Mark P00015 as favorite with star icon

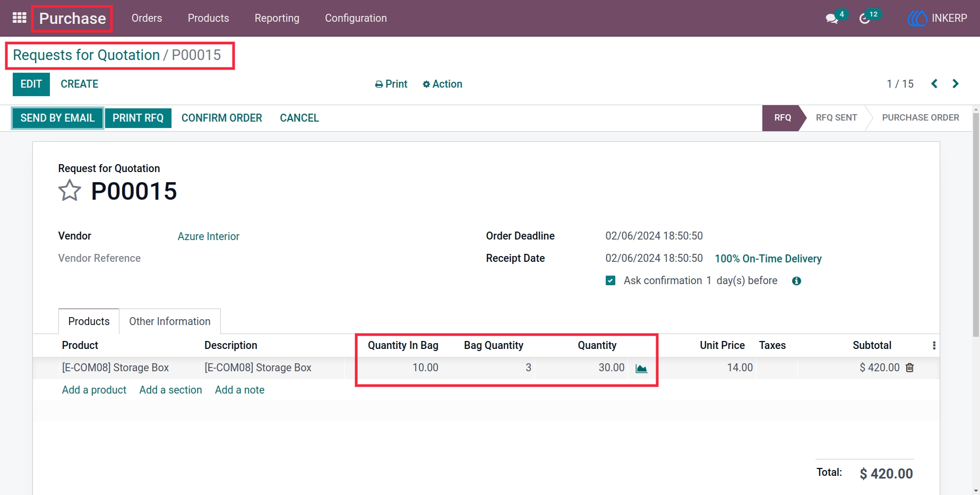click(70, 191)
